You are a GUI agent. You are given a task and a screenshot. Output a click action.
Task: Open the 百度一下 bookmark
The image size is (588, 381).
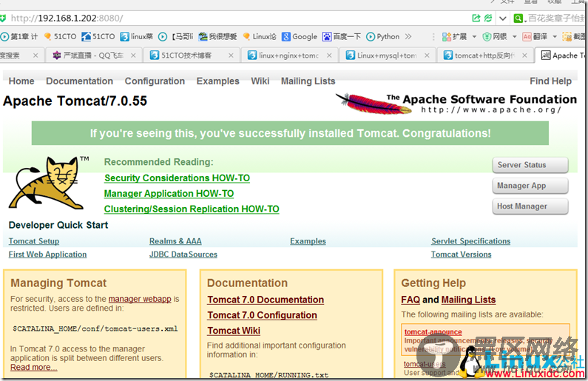(342, 36)
